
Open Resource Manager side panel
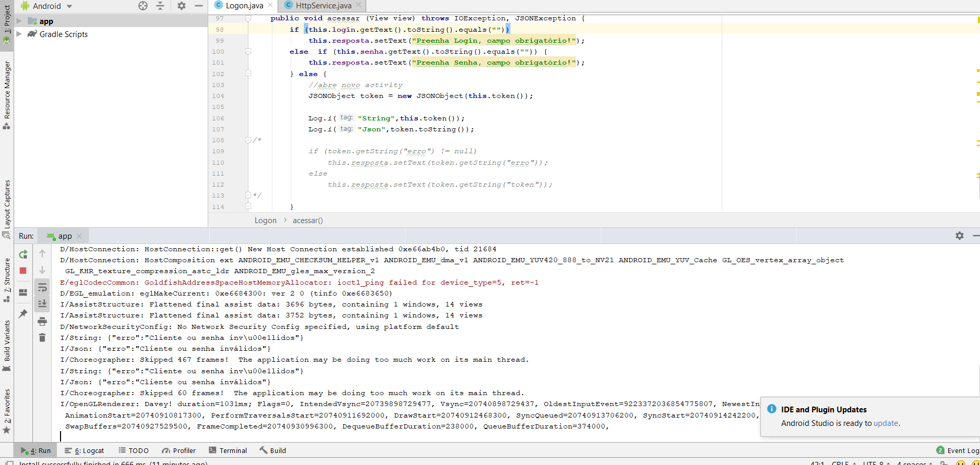point(7,95)
